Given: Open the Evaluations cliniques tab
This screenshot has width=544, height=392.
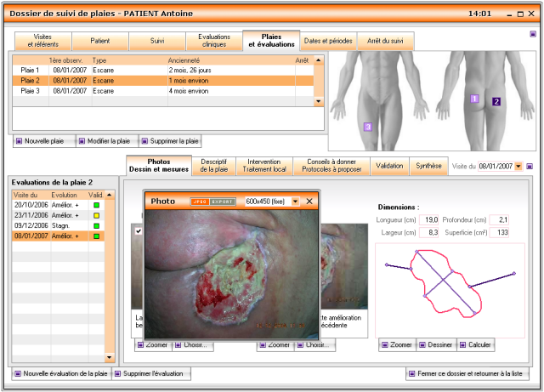Looking at the screenshot, I should tap(214, 41).
